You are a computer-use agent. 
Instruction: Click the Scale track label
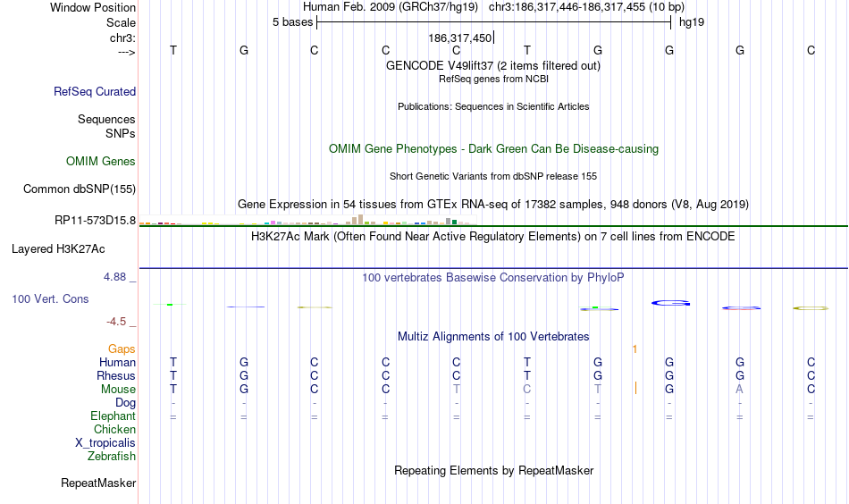tap(121, 22)
